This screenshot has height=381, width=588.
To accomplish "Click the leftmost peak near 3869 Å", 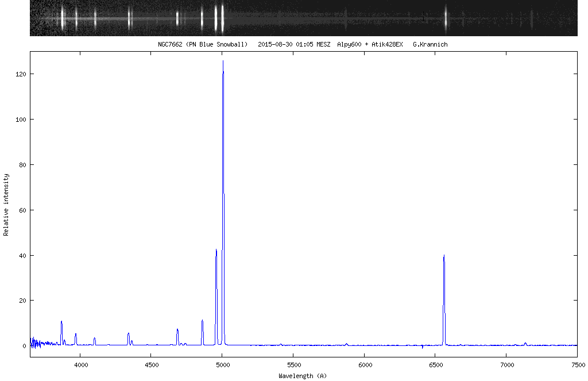I will click(61, 322).
